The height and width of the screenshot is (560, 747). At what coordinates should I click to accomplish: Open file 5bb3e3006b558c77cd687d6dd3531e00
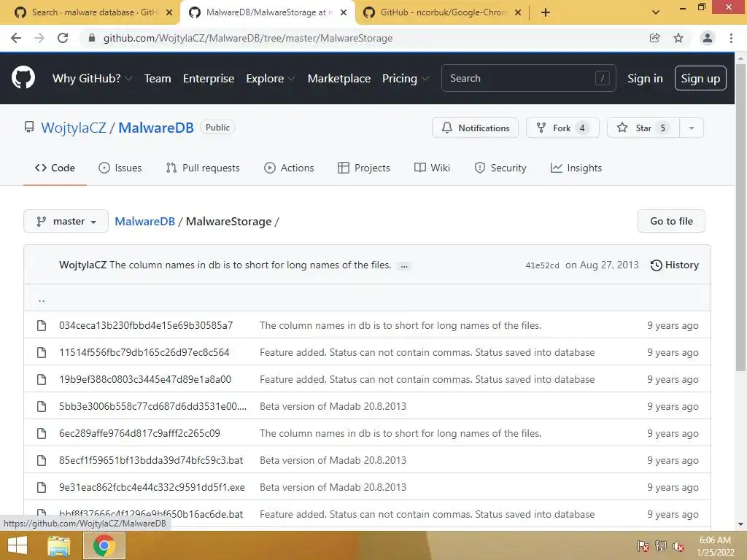(x=153, y=406)
